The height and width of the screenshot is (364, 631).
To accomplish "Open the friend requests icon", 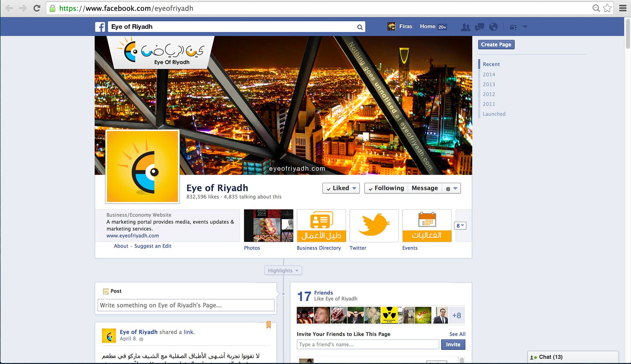I will [465, 27].
